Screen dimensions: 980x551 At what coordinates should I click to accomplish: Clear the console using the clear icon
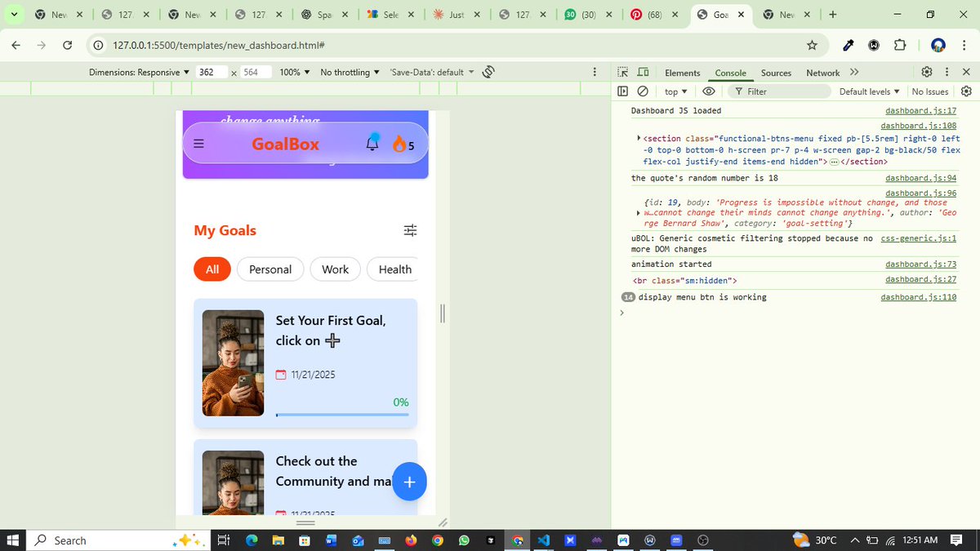644,91
